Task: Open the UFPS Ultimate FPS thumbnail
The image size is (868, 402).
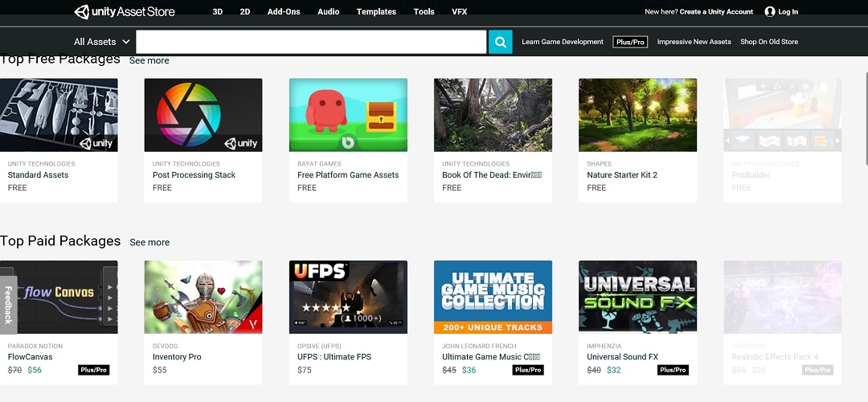Action: point(348,297)
